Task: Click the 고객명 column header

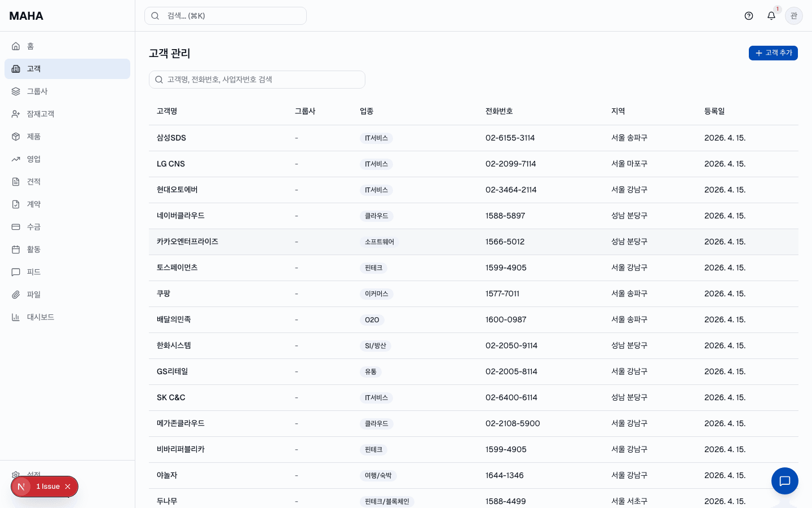Action: (x=167, y=111)
